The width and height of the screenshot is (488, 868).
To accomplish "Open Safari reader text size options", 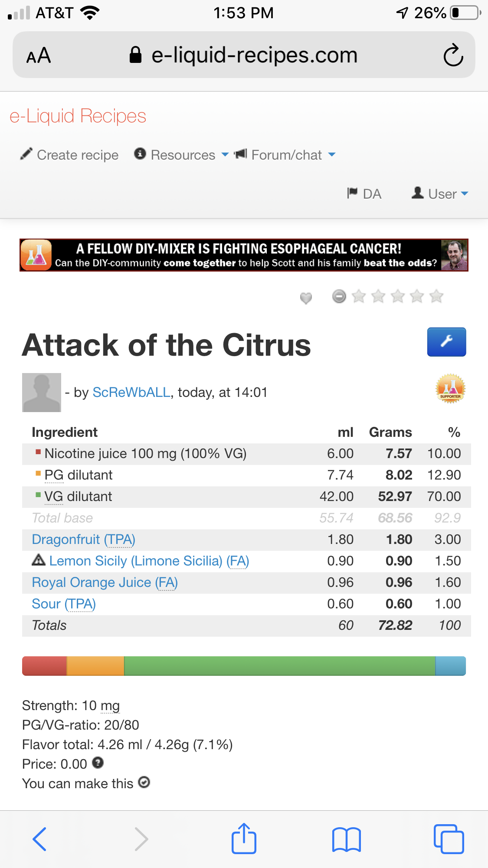I will click(x=39, y=56).
